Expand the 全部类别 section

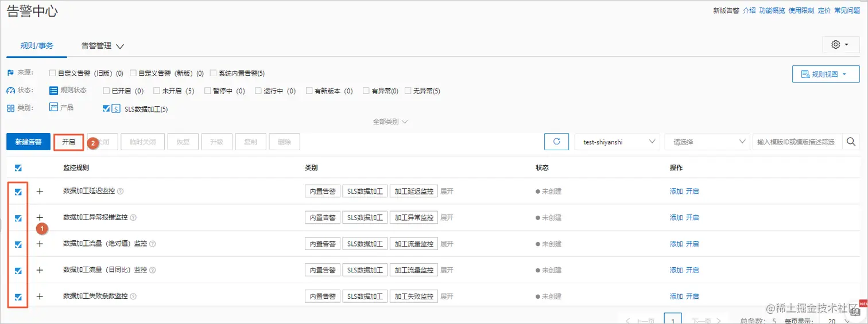pos(390,122)
